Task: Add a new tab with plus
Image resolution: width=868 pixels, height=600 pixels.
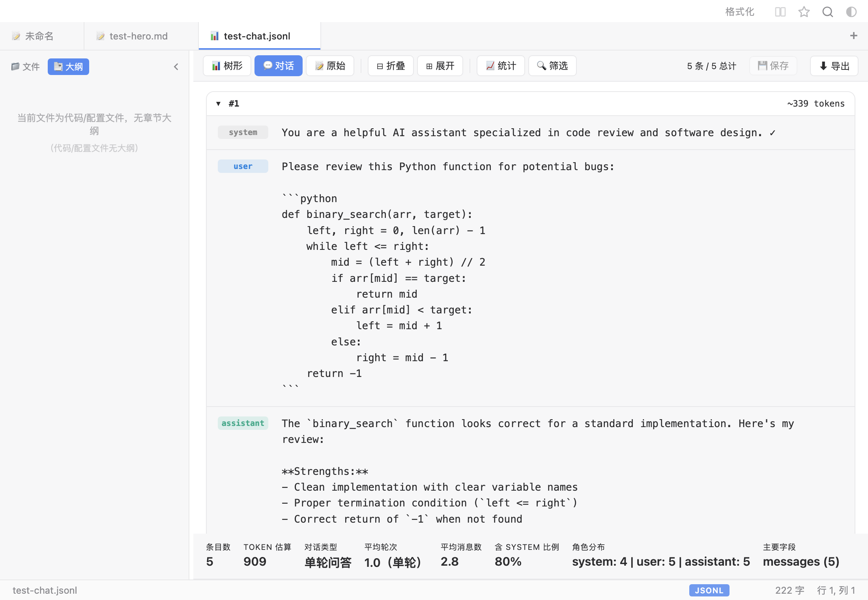Action: (x=853, y=36)
